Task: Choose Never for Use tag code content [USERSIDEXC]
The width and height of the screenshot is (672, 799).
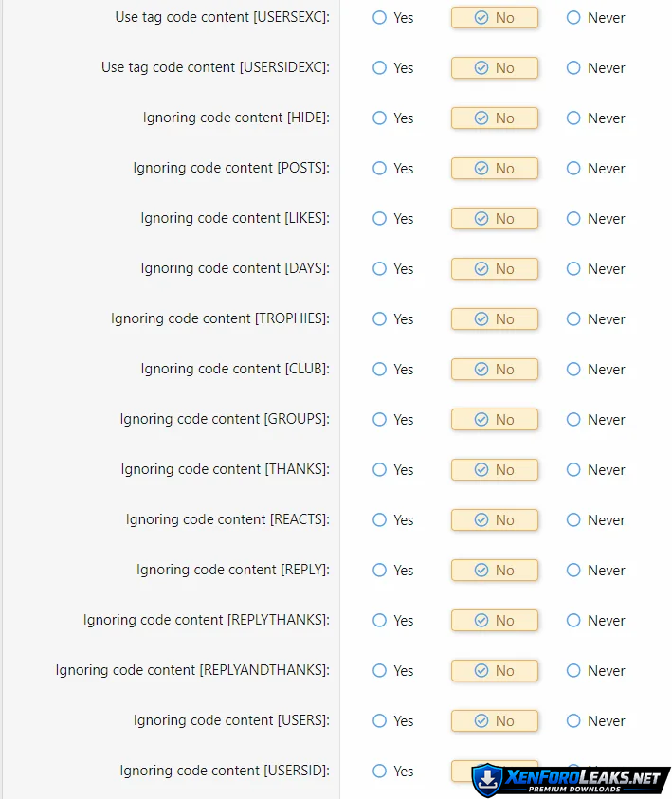Action: [x=573, y=68]
